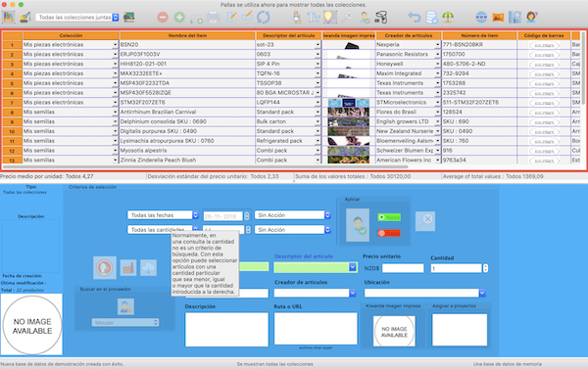Increment the Cantidad stepper
Screen dimensions: 588x369
[486, 266]
